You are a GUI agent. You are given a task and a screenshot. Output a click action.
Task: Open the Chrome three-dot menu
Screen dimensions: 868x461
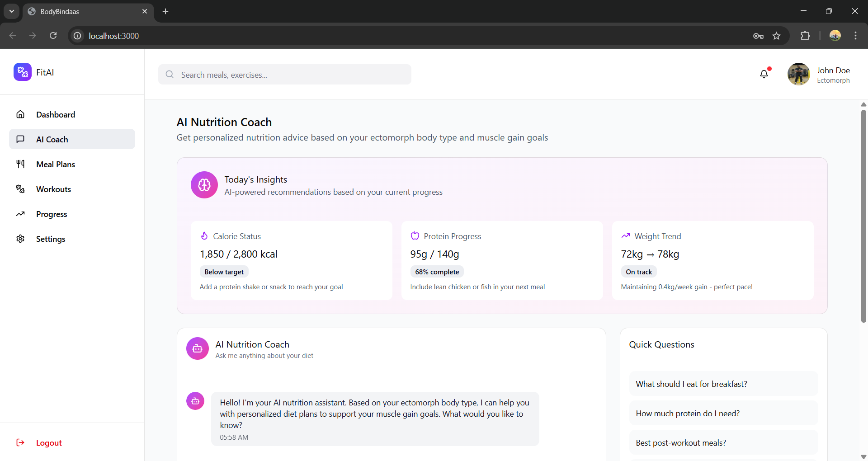[x=855, y=36]
